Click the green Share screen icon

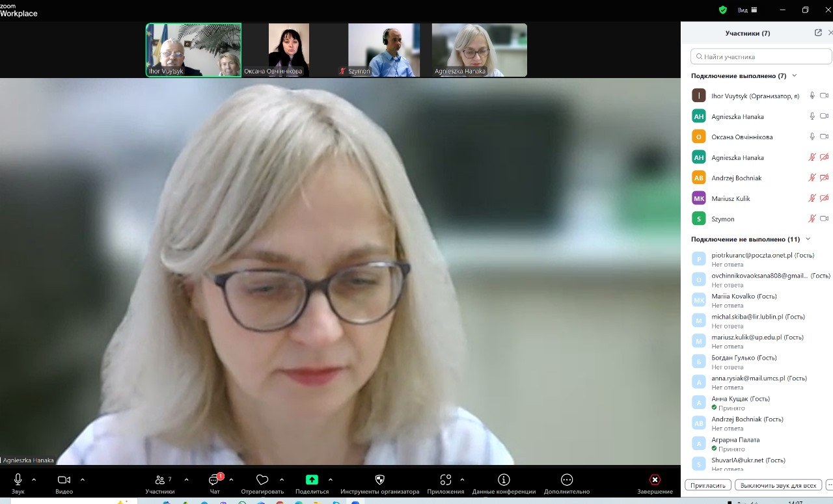(312, 480)
